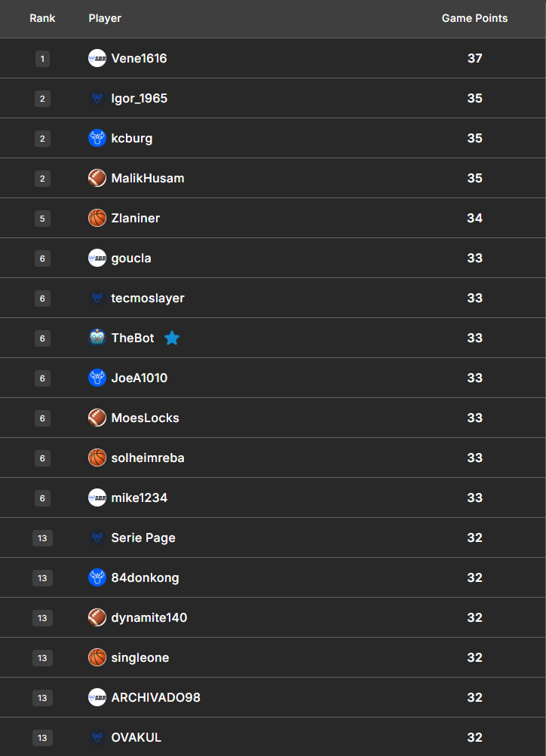Click the football avatar beside MalikHusam
Screen dimensions: 546x756
click(x=97, y=178)
